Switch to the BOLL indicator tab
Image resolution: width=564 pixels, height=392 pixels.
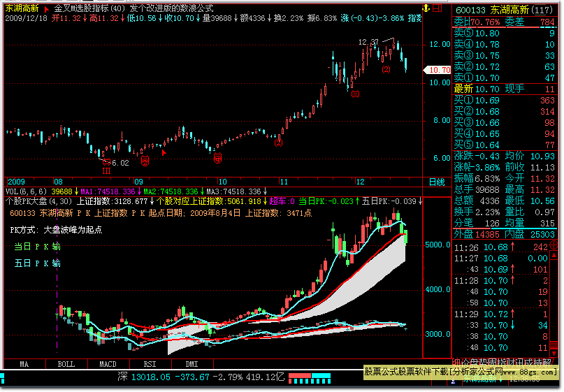coord(66,364)
